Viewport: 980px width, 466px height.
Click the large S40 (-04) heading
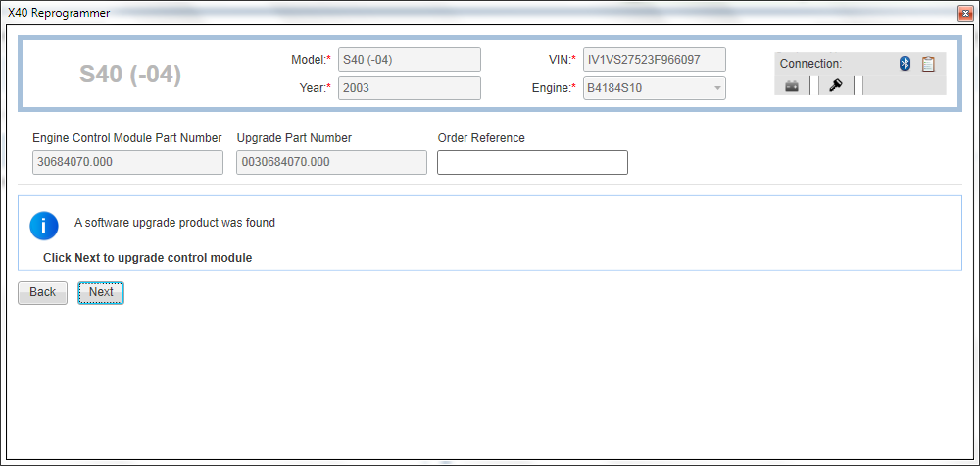130,75
